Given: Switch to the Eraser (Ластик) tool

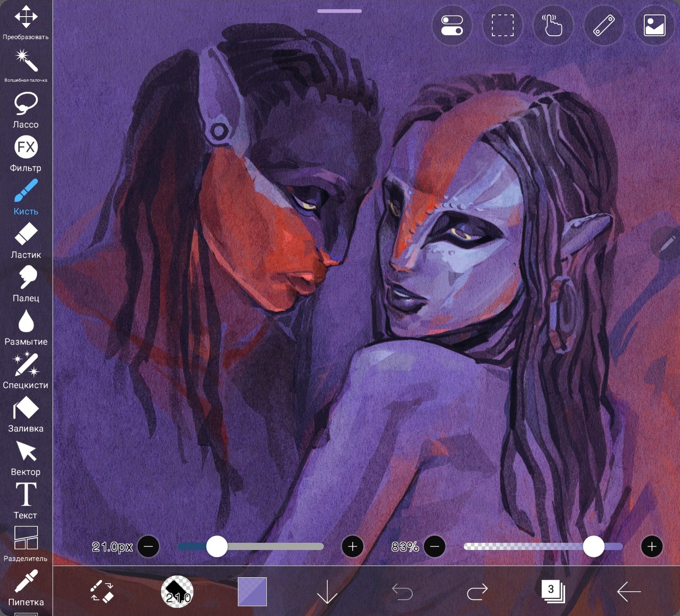Looking at the screenshot, I should [x=26, y=240].
